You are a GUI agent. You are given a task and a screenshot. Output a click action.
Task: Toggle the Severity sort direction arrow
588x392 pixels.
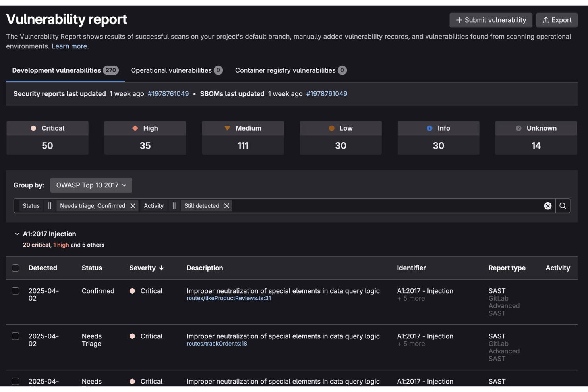[162, 268]
